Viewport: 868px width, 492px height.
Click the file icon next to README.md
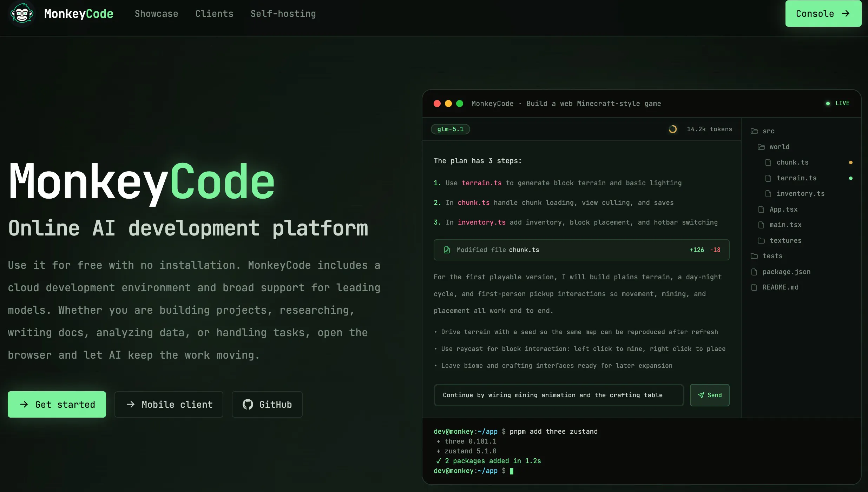(754, 287)
